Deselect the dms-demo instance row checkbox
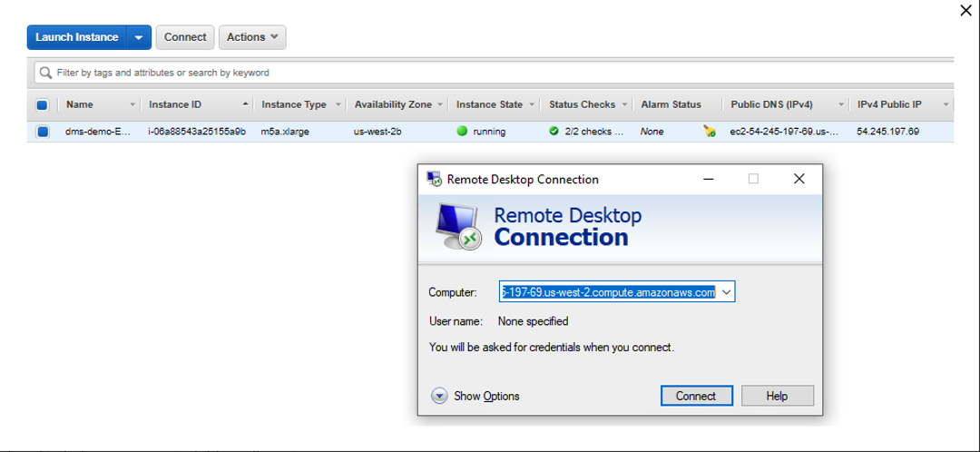 [42, 132]
